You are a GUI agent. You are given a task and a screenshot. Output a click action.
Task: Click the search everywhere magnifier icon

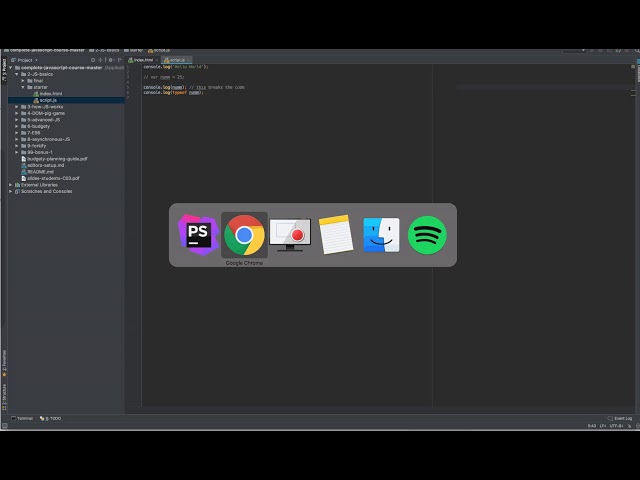(637, 51)
